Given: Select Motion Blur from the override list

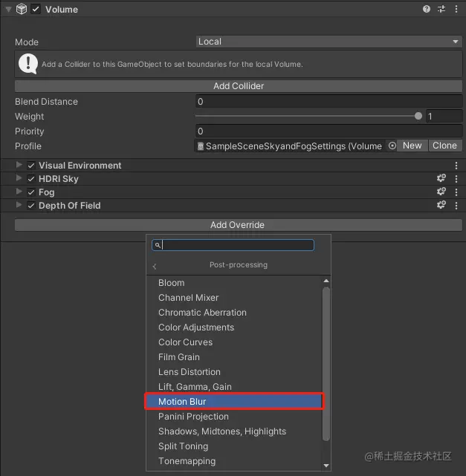Looking at the screenshot, I should tap(235, 402).
